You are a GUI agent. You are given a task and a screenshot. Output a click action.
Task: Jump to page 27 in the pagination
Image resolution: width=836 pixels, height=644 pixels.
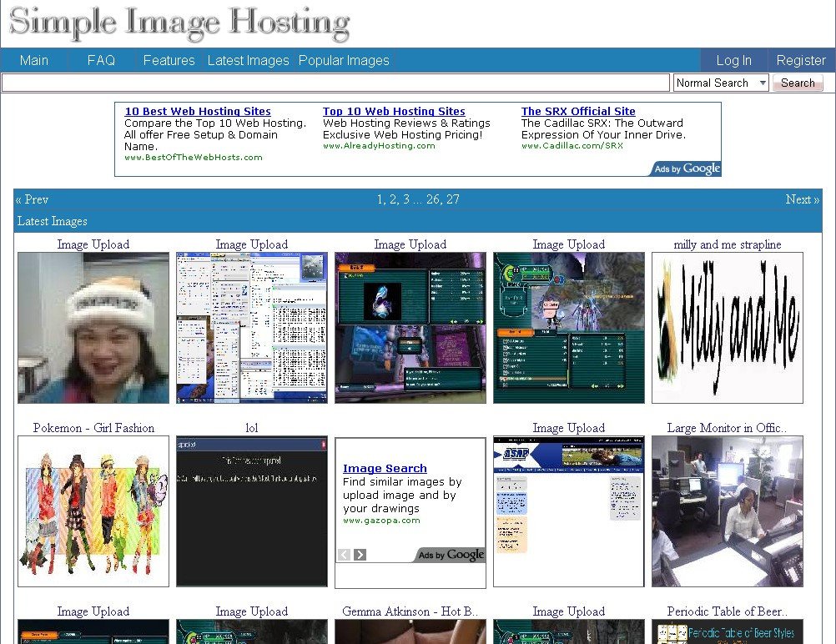click(x=453, y=199)
